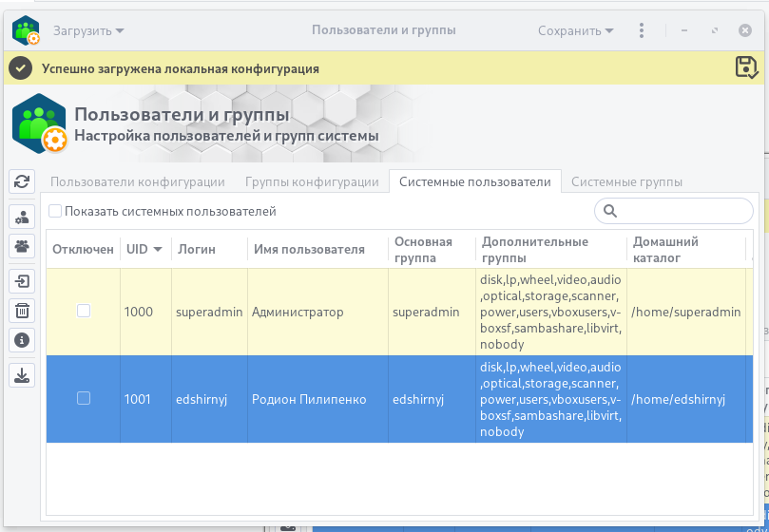
Task: Open the 'Системные группы' tab
Action: click(x=626, y=181)
